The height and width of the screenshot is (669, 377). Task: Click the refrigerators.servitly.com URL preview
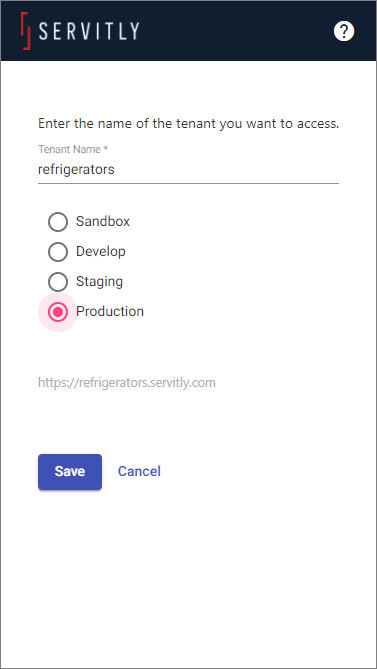127,383
